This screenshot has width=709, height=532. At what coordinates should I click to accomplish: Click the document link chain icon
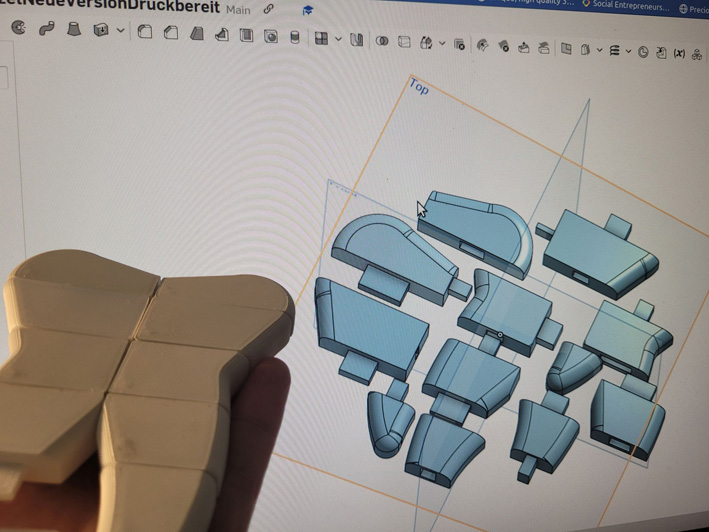tap(269, 9)
